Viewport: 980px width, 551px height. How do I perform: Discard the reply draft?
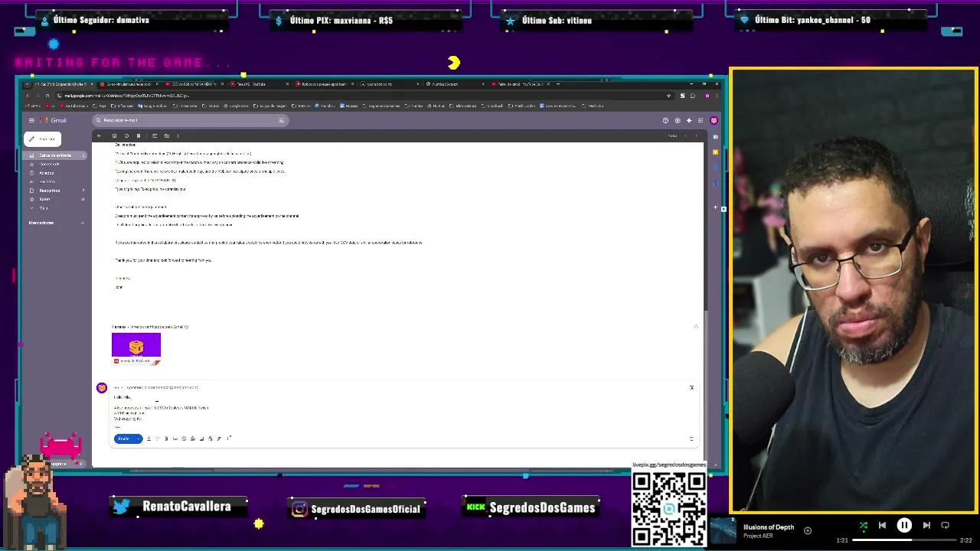[x=691, y=439]
